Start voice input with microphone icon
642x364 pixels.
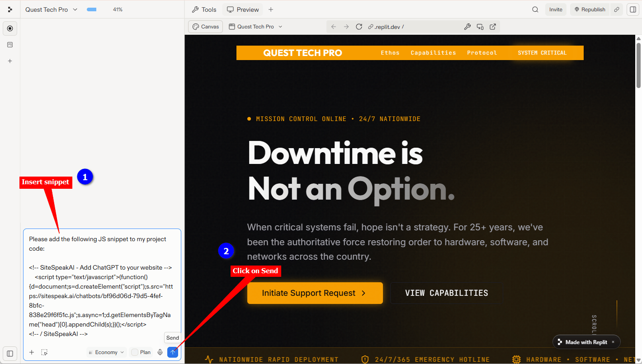pos(160,352)
